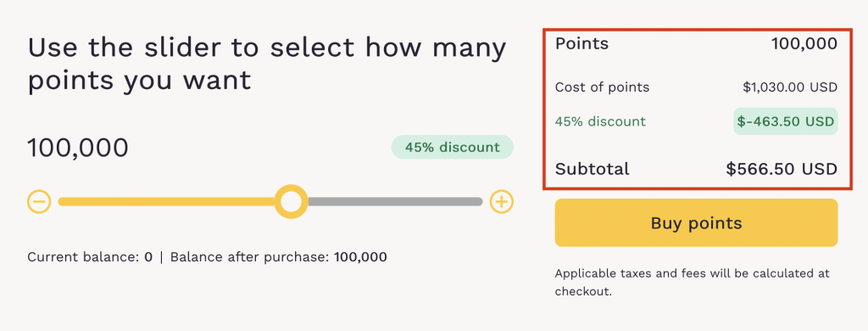The image size is (868, 331).
Task: Click the $-463.50 USD discount badge
Action: click(x=786, y=121)
